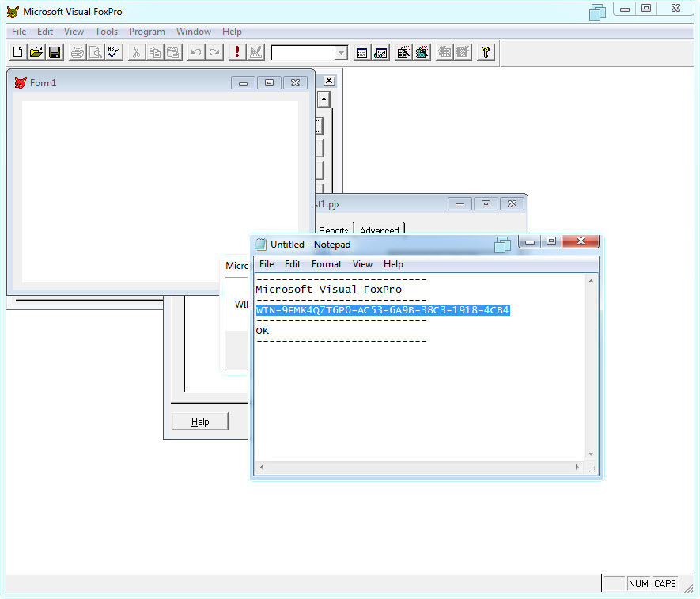Screen dimensions: 700x599
Task: Close the Notepad window
Action: (581, 241)
